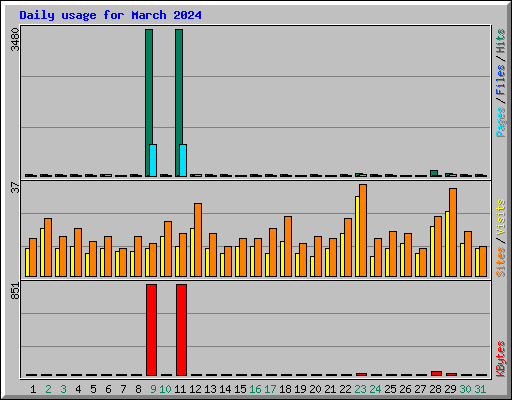Select the orange Visits bar for day 29
Screen dimensions: 512x400
(453, 232)
